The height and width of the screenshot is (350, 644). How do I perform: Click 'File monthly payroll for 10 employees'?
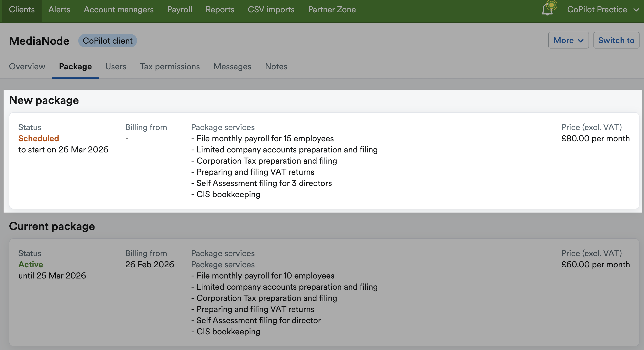coord(265,276)
